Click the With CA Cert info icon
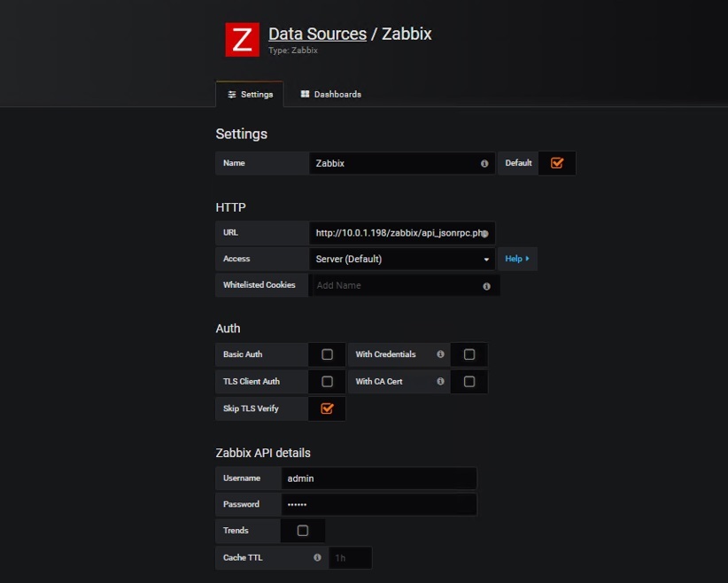Viewport: 728px width, 583px height. pyautogui.click(x=440, y=382)
